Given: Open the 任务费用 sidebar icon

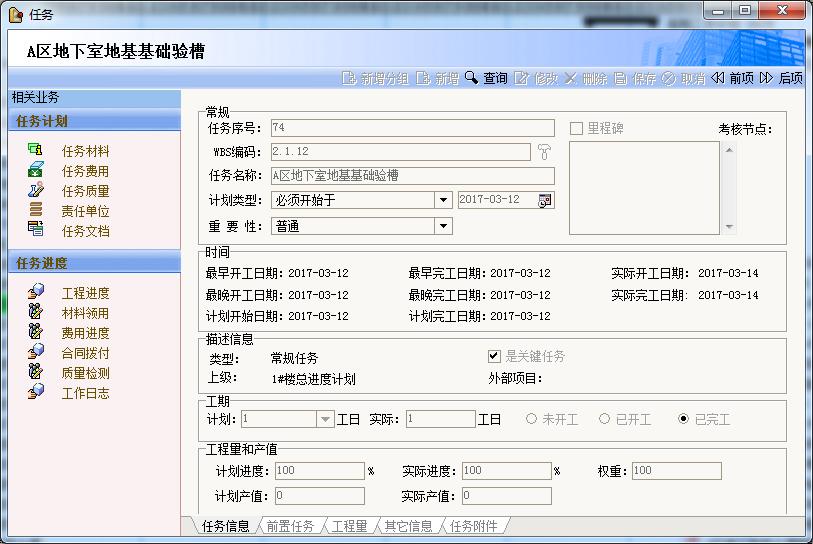Looking at the screenshot, I should click(36, 171).
